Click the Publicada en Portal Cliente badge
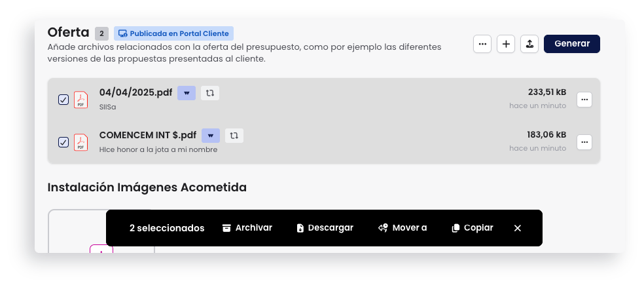Viewport: 644px width, 287px height. 173,33
